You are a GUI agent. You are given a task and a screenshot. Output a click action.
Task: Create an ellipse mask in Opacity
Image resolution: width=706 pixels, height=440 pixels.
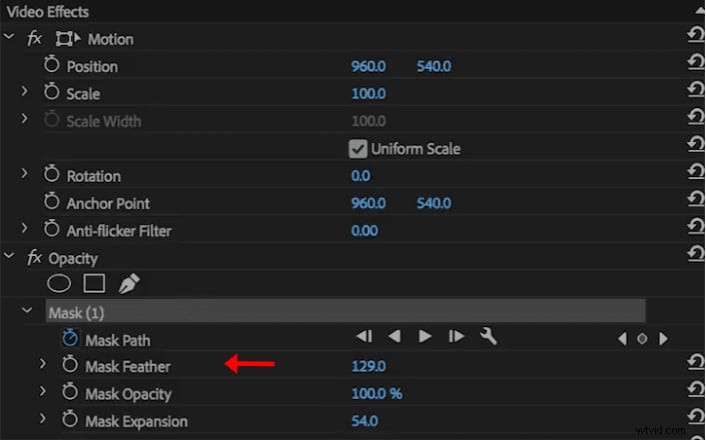59,284
